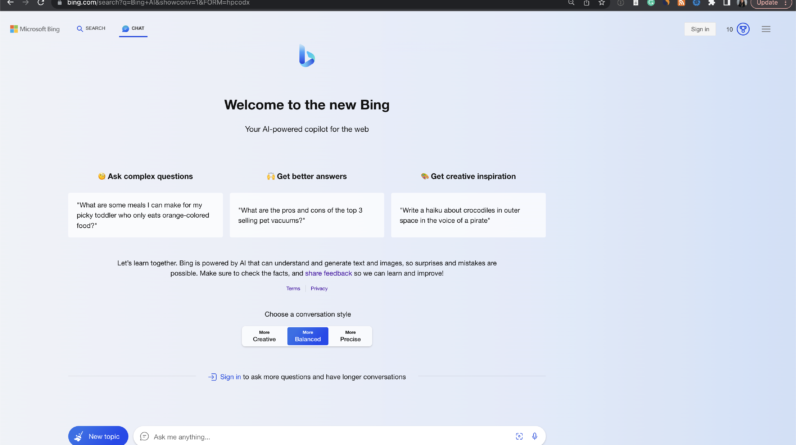Click the Update button in Chrome

coord(771,3)
